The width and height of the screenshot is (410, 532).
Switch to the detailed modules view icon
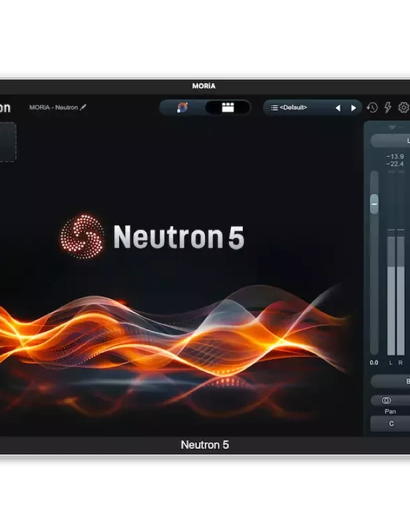pos(228,108)
